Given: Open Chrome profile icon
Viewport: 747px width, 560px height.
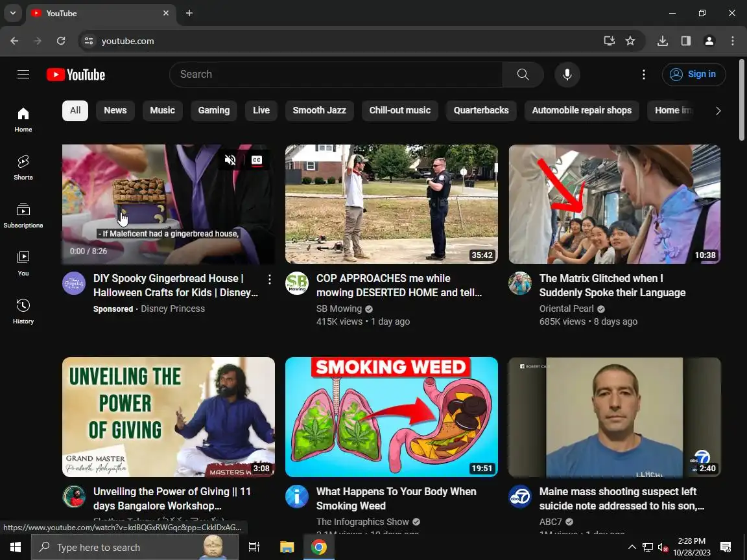Looking at the screenshot, I should point(709,41).
